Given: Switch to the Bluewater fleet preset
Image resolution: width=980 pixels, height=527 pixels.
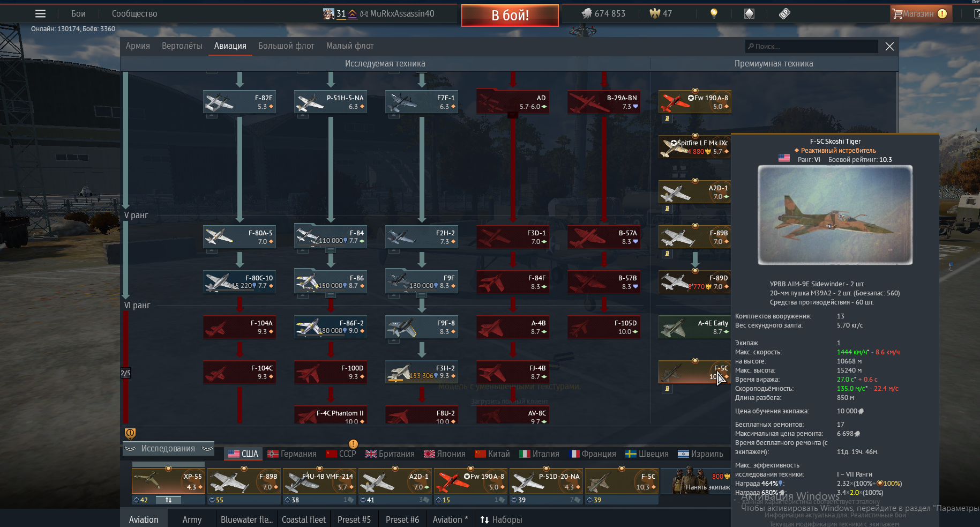Looking at the screenshot, I should [x=246, y=519].
